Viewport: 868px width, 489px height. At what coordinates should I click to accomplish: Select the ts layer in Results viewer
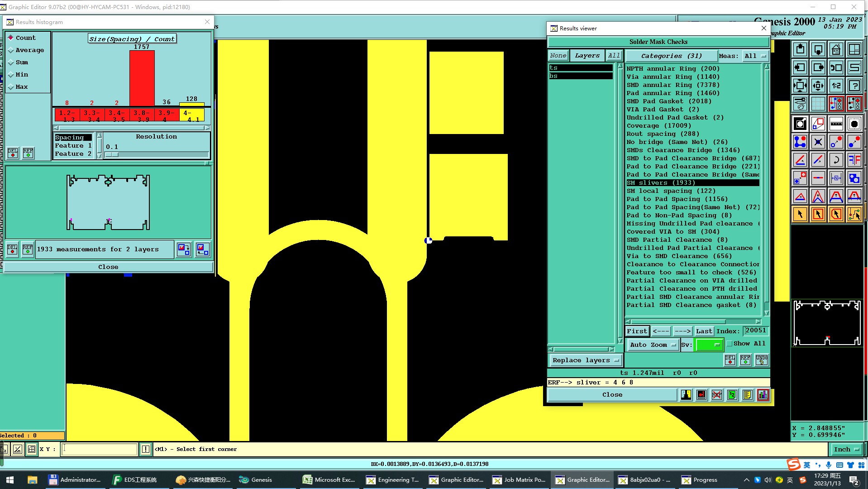(x=581, y=67)
